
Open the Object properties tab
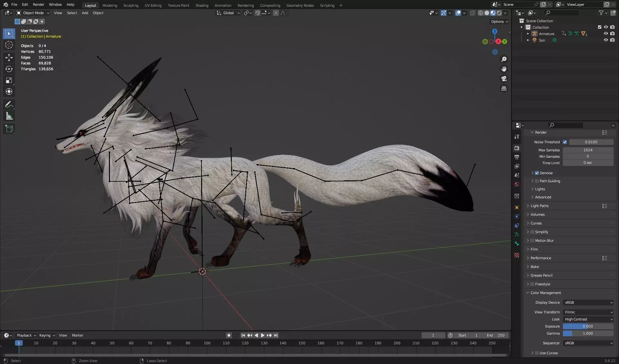tap(517, 207)
